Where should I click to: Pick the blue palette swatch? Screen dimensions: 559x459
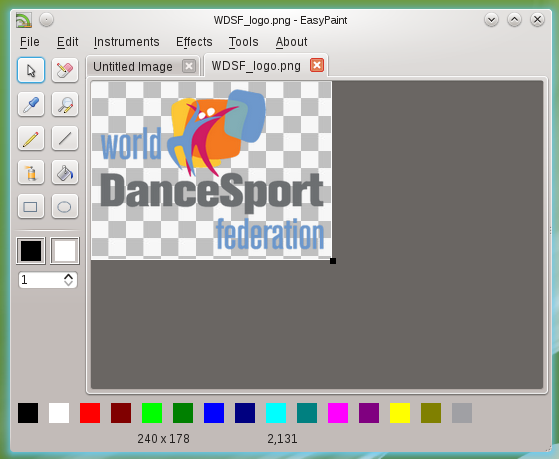tap(214, 413)
